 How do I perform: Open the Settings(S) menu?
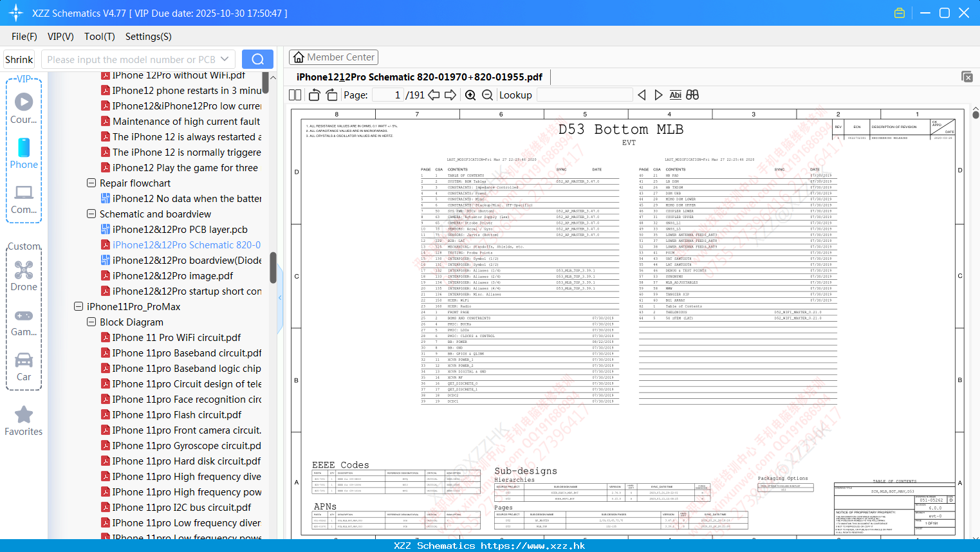(149, 37)
